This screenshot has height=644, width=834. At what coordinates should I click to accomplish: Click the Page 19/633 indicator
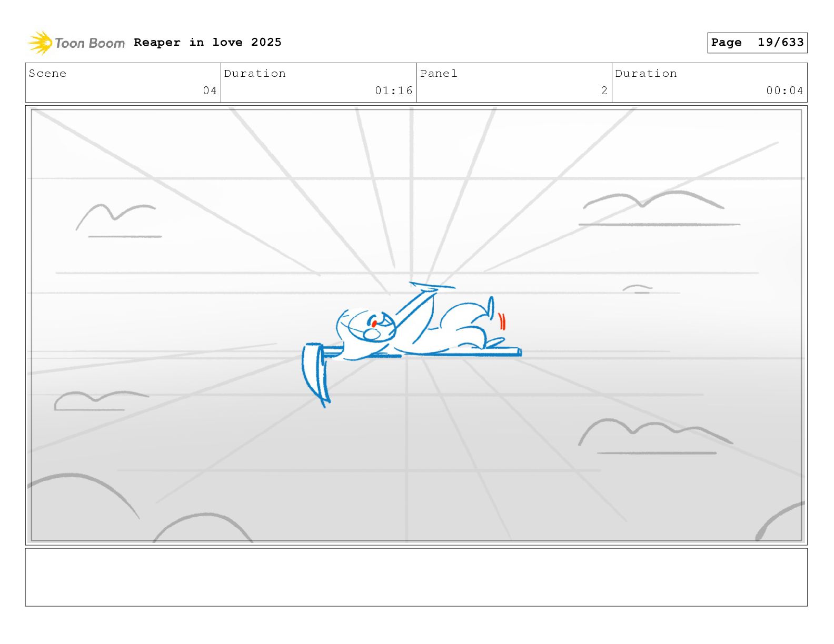(x=757, y=43)
